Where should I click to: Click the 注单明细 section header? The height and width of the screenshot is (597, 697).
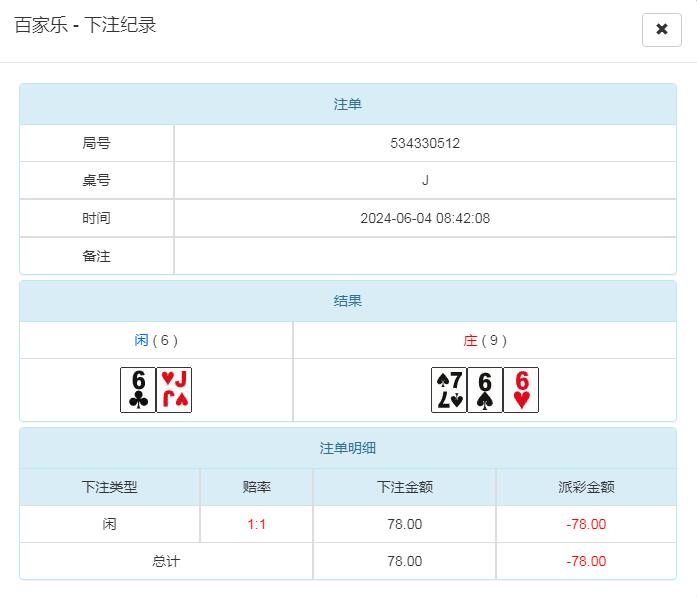tap(348, 448)
